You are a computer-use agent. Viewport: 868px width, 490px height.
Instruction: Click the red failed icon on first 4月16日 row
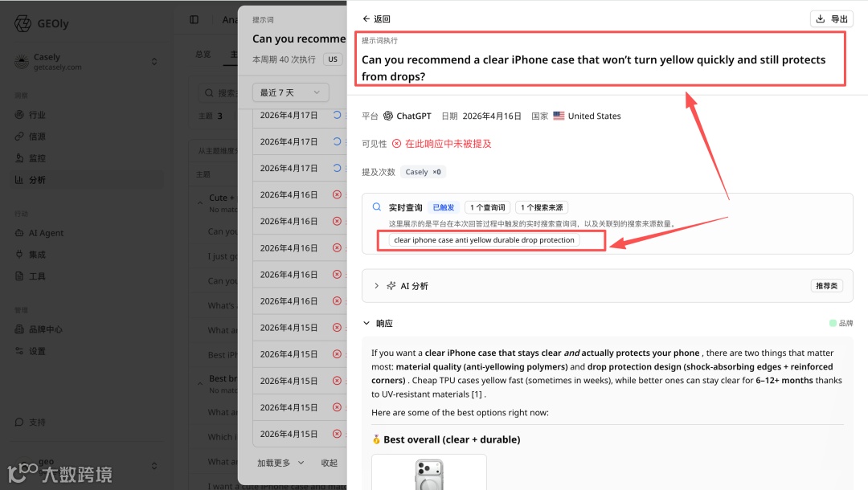coord(337,194)
